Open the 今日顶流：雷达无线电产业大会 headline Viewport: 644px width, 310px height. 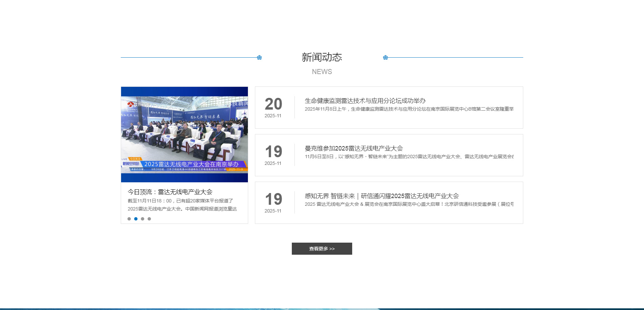click(x=170, y=192)
